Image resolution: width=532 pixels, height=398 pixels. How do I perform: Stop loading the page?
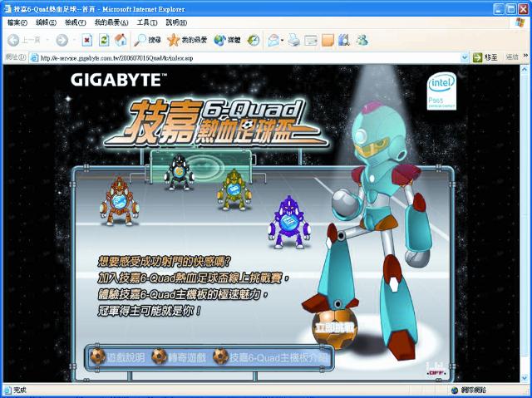tap(87, 41)
